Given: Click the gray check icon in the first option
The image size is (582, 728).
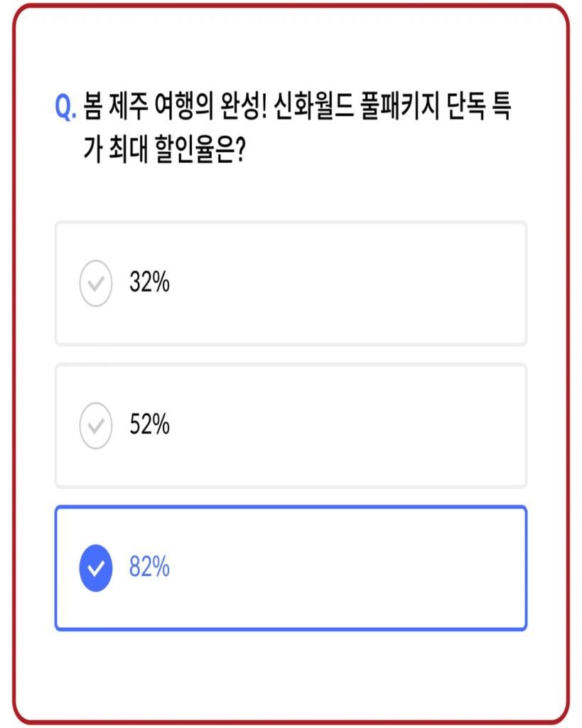Looking at the screenshot, I should coord(96,283).
